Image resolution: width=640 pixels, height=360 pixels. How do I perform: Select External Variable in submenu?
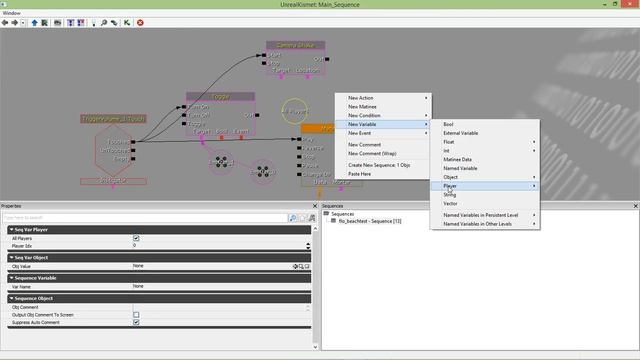(x=485, y=133)
